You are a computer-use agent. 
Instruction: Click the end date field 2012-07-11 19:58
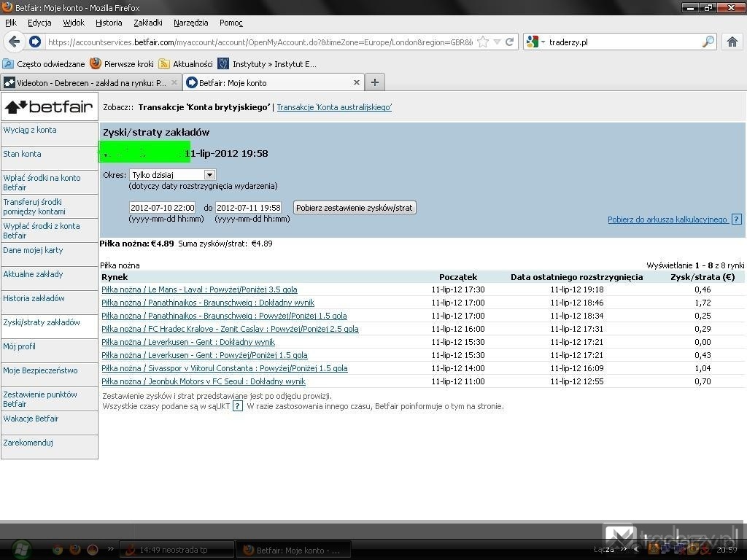248,208
